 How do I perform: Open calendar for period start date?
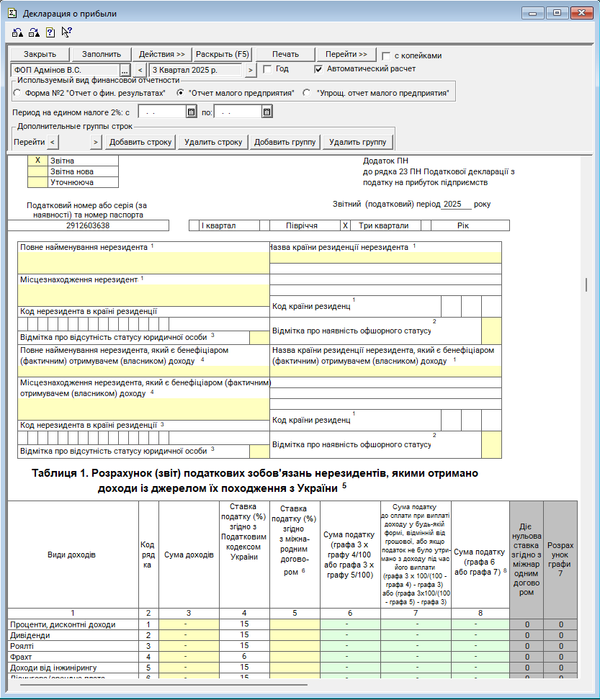(x=191, y=112)
